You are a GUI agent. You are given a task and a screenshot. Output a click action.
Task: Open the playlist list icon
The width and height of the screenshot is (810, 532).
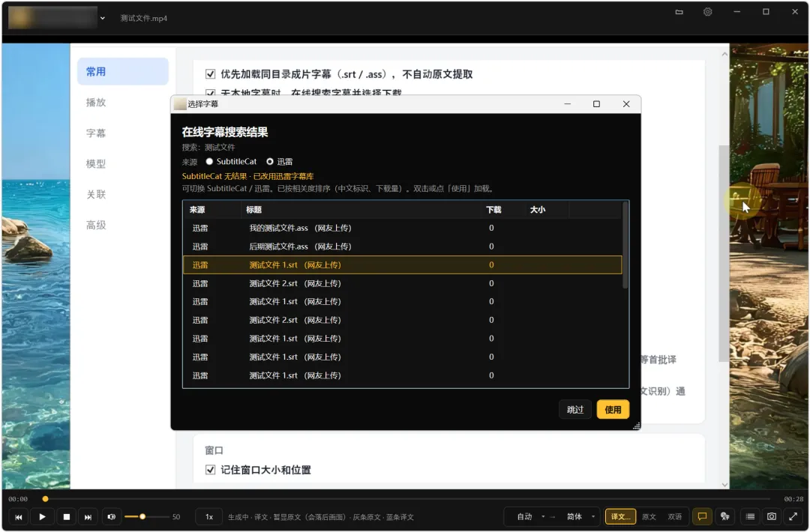(750, 516)
